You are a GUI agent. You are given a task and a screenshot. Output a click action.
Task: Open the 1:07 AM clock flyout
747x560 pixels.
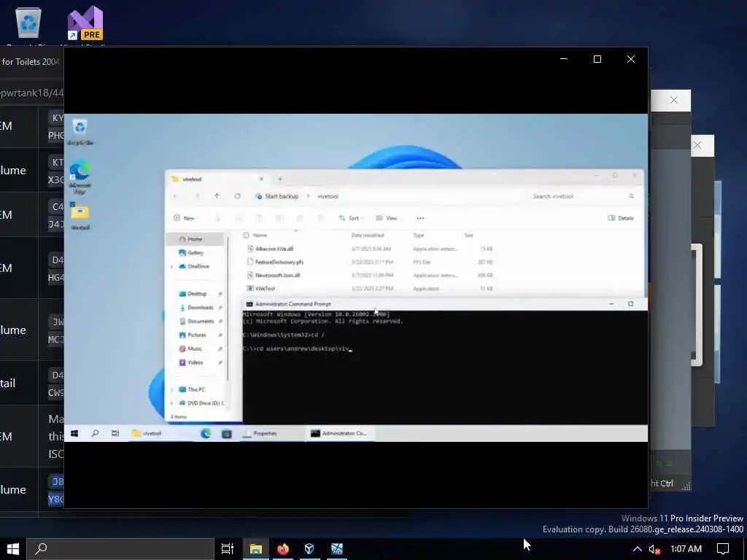pyautogui.click(x=686, y=549)
